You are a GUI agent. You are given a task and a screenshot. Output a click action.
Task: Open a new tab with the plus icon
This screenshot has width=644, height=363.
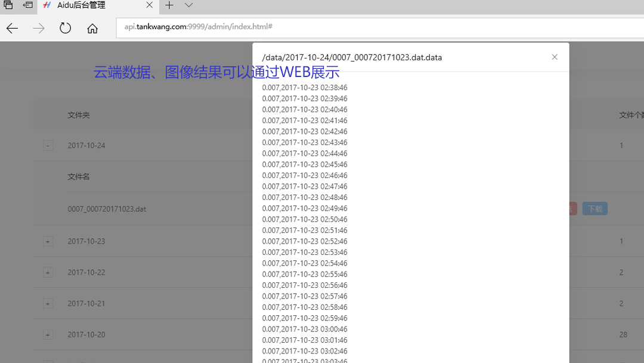tap(171, 6)
